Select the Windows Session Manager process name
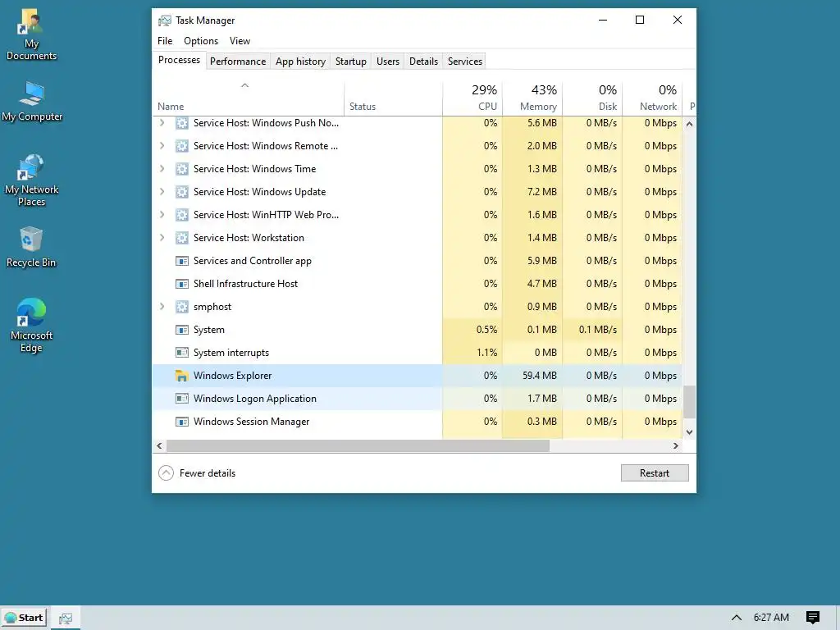Screen dimensions: 840x630 pyautogui.click(x=251, y=422)
